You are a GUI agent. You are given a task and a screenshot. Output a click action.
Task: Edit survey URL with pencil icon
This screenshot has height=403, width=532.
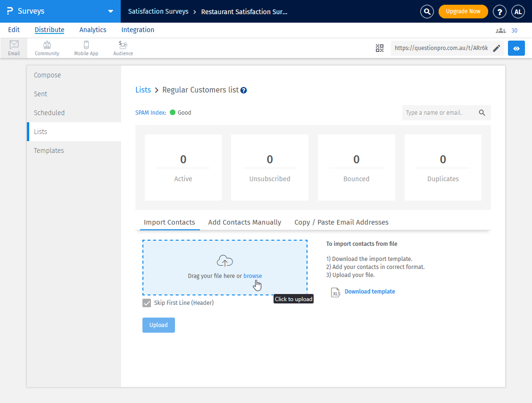coord(496,48)
